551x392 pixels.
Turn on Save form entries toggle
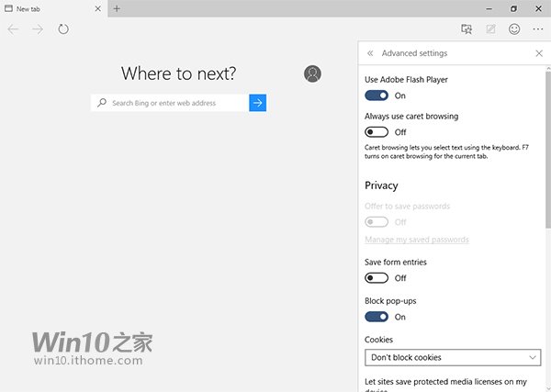377,278
